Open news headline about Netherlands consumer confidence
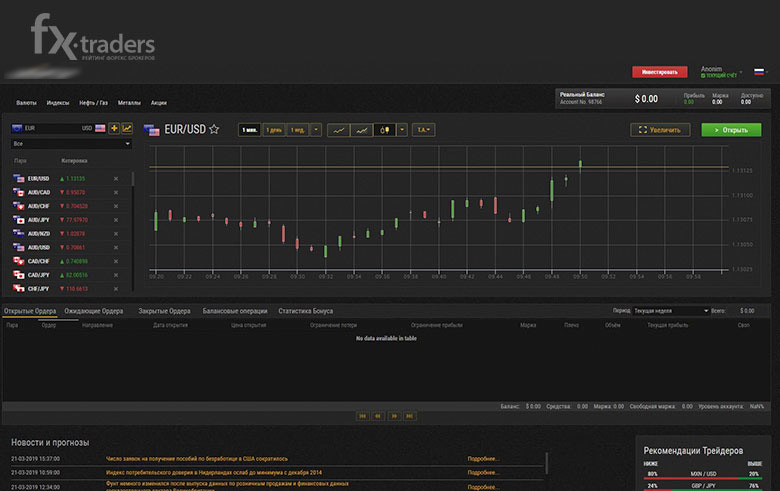 [214, 472]
